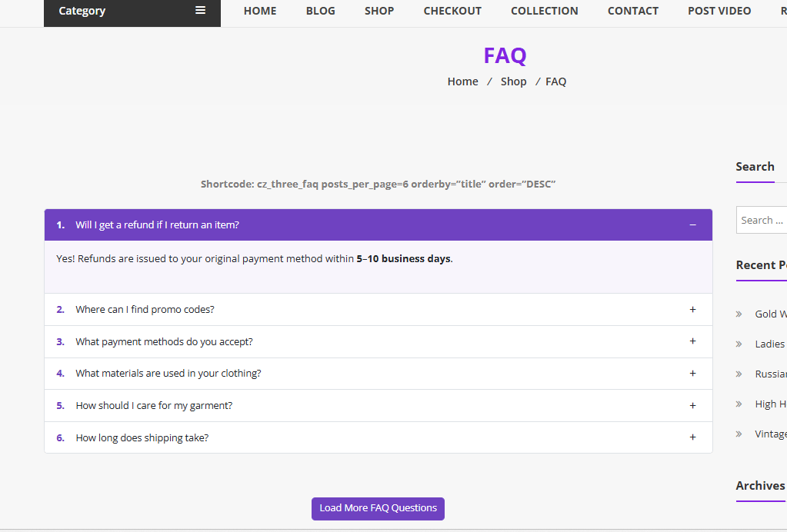
Task: Follow the Home breadcrumb link
Action: (462, 81)
